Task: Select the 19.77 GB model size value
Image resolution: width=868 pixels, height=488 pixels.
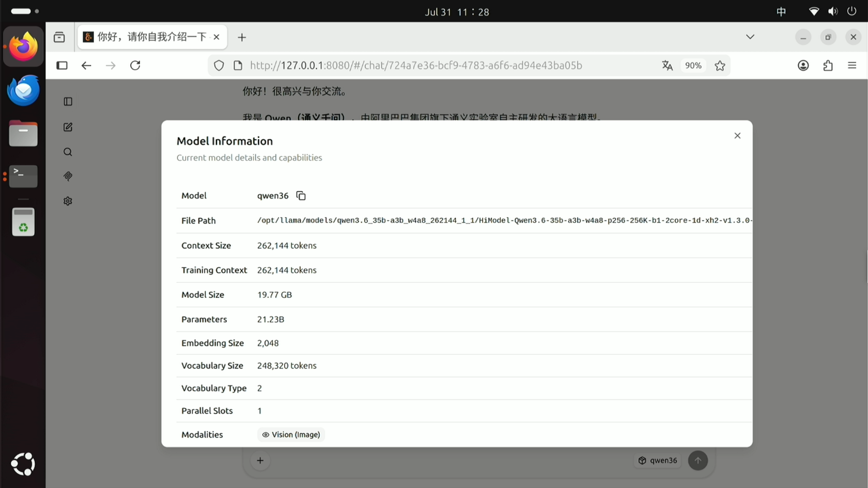Action: 274,295
